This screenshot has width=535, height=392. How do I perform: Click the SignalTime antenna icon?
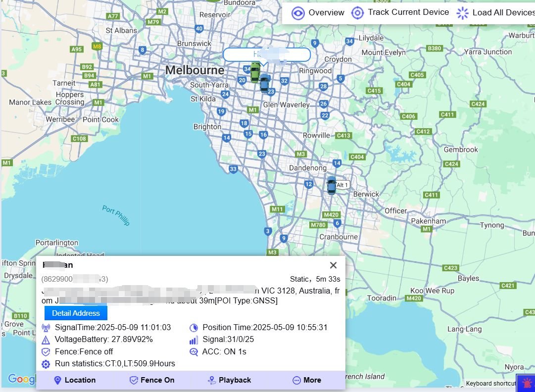[x=46, y=328]
